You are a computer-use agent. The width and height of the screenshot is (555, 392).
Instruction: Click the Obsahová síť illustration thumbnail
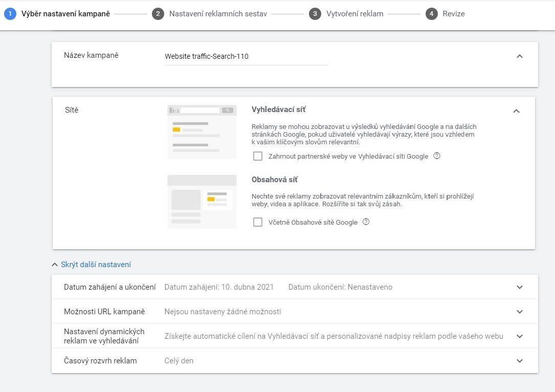[x=202, y=202]
